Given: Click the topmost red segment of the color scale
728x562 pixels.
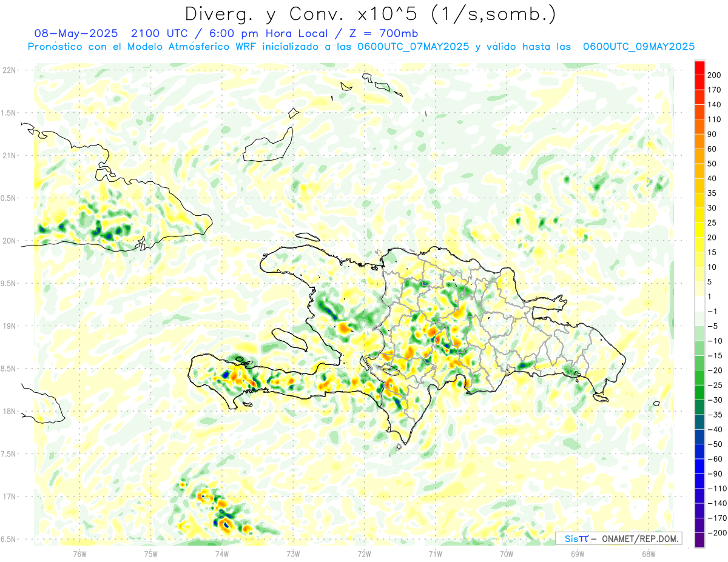Looking at the screenshot, I should pyautogui.click(x=699, y=68).
